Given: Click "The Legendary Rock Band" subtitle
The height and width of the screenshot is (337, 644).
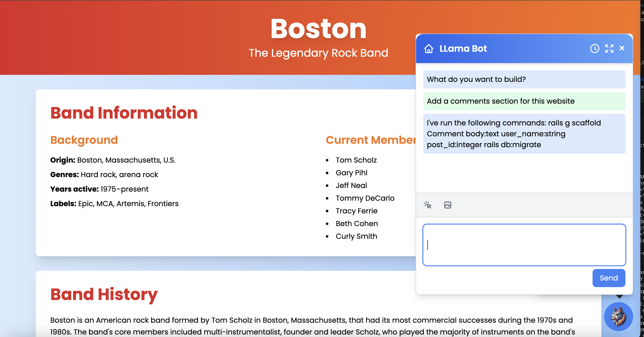Looking at the screenshot, I should pos(318,53).
